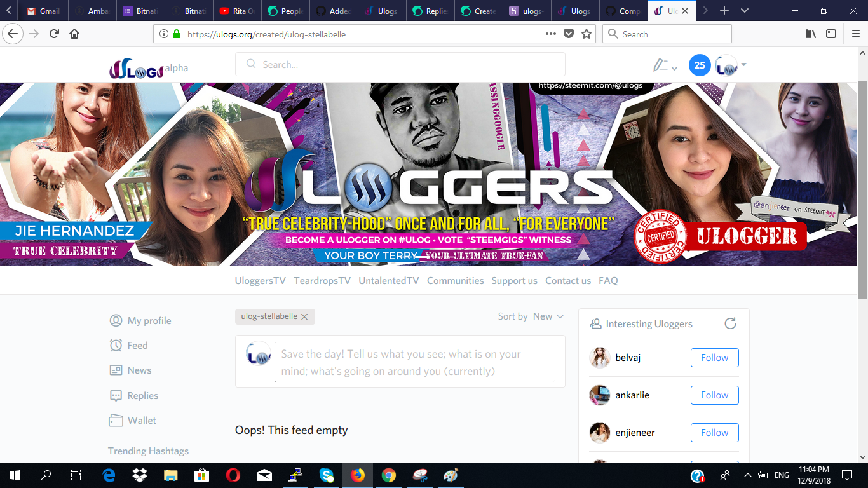Screen dimensions: 868x488
Task: Open the Windows Start menu
Action: click(x=15, y=475)
